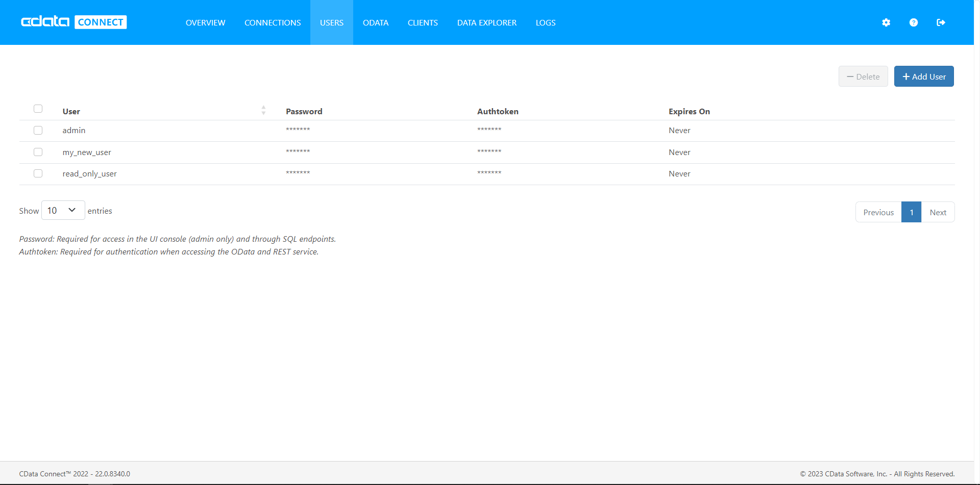Navigate to the Overview tab
Screen dimensions: 980x485
tap(205, 22)
